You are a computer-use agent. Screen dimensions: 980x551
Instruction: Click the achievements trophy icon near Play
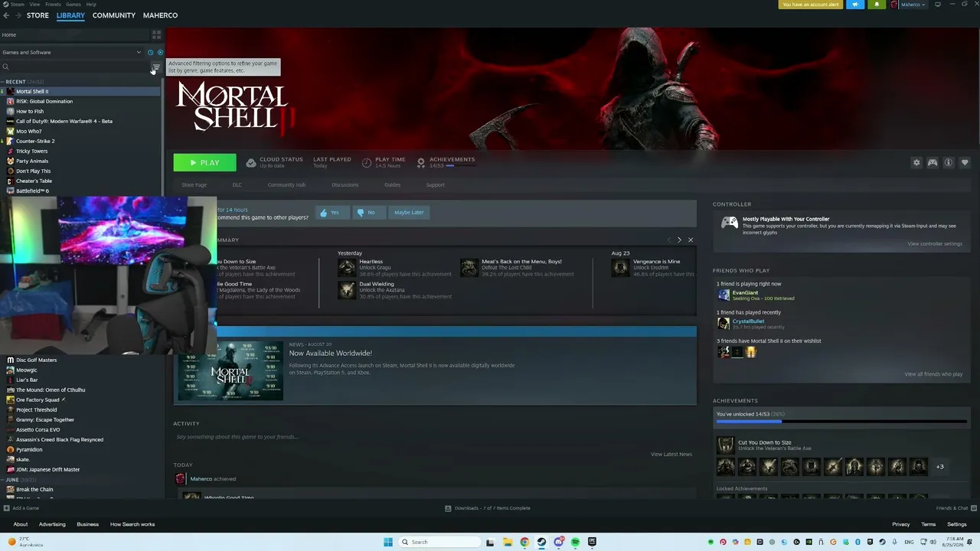pos(420,162)
